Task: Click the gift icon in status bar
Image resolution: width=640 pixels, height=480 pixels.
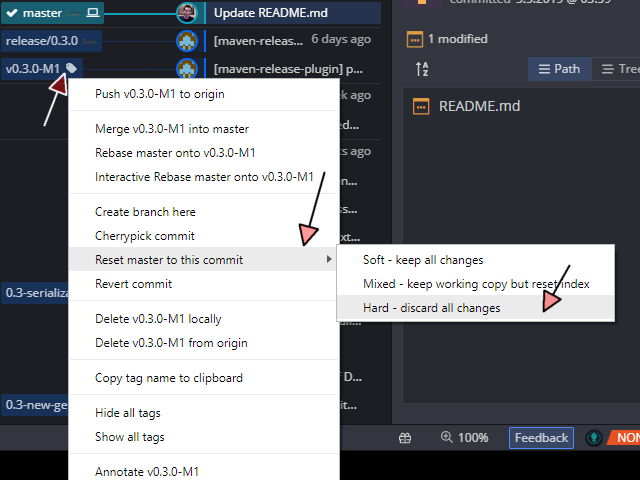Action: point(405,438)
